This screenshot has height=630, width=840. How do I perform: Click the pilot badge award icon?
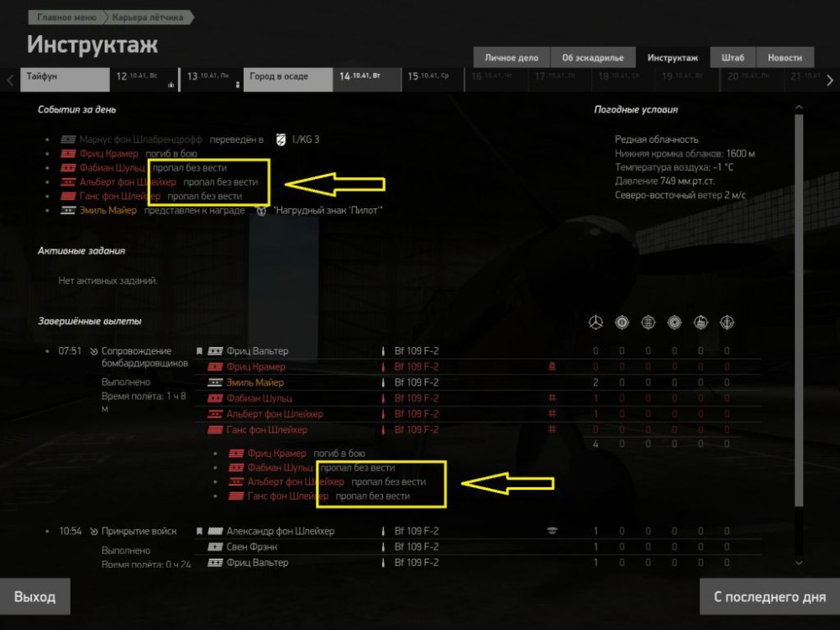click(x=261, y=211)
